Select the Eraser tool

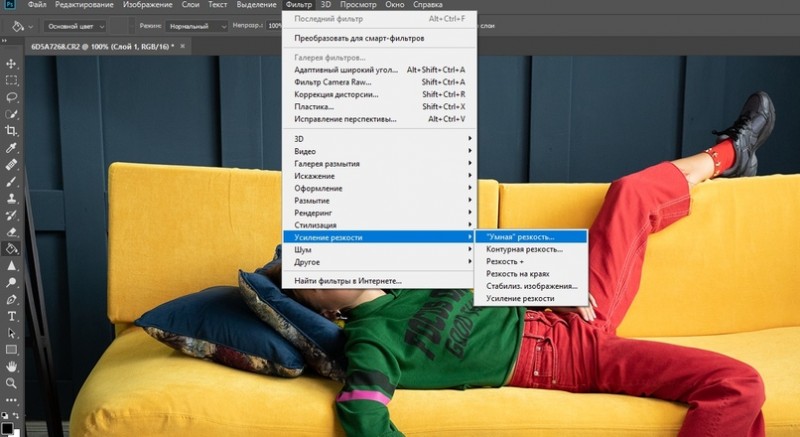(x=11, y=232)
